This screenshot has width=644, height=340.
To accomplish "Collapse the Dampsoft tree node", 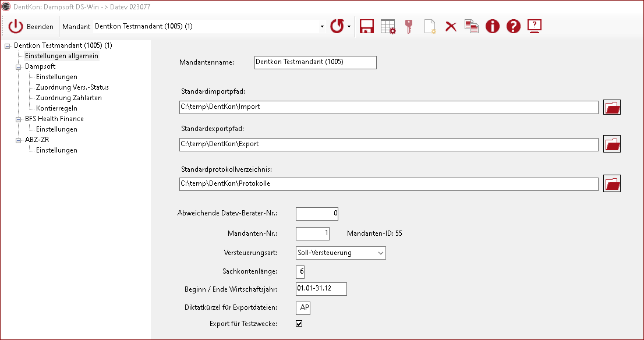I will point(18,67).
